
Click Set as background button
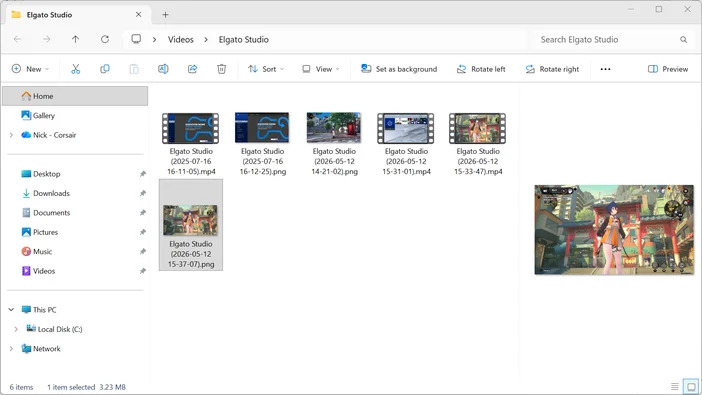[x=399, y=69]
